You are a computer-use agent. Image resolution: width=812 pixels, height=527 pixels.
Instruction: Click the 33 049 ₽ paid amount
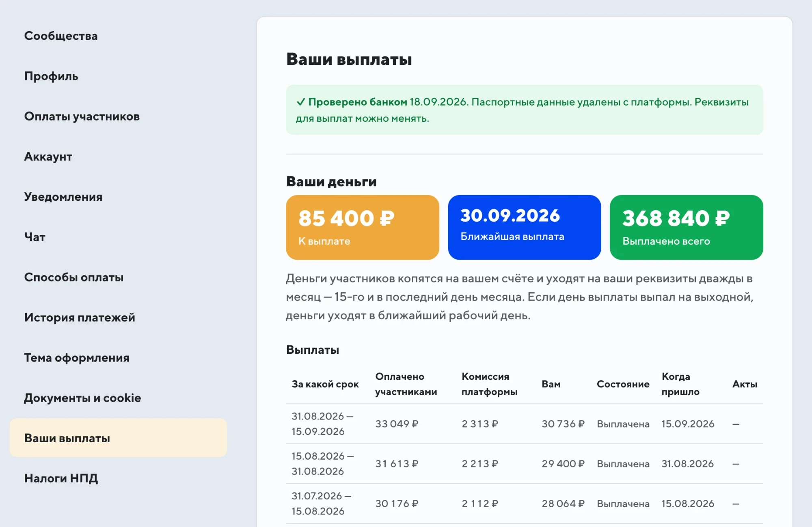click(x=397, y=424)
